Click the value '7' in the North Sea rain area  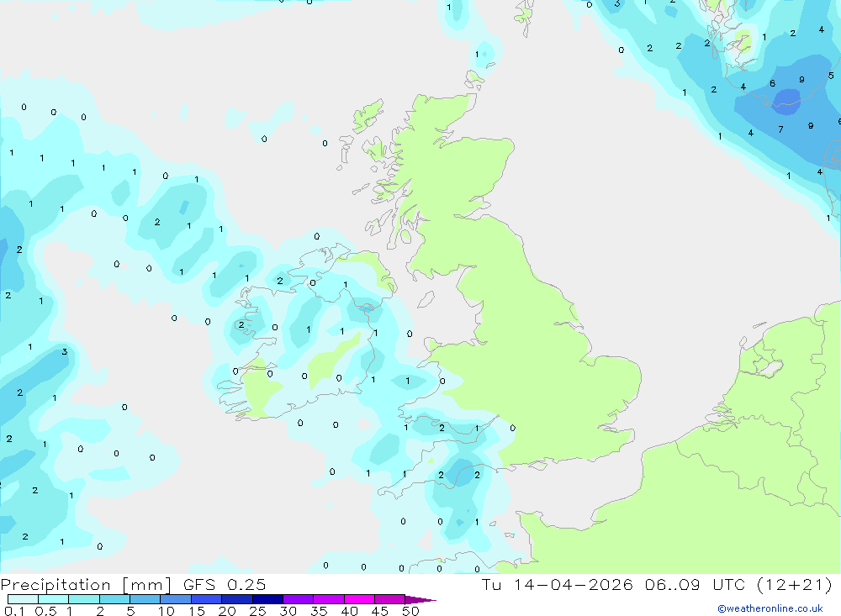(x=781, y=129)
